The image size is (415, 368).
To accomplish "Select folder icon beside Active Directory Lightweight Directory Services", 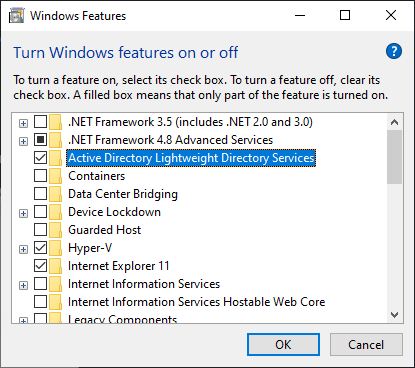I will tap(55, 158).
